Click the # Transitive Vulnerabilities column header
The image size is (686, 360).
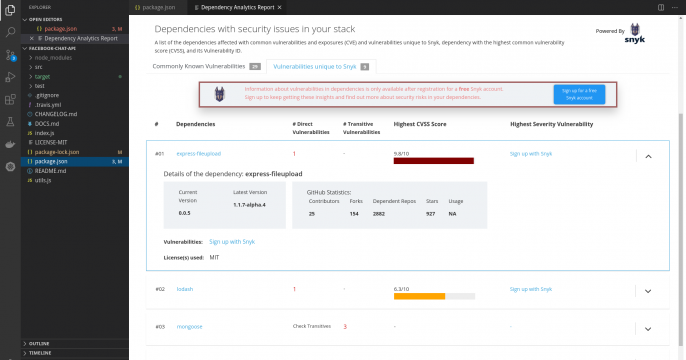361,128
